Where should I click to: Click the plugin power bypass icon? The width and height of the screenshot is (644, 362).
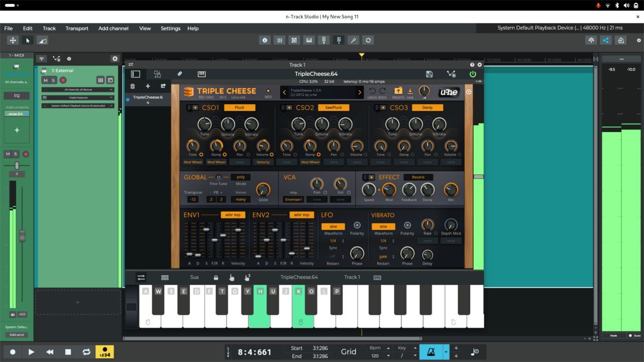click(x=473, y=74)
